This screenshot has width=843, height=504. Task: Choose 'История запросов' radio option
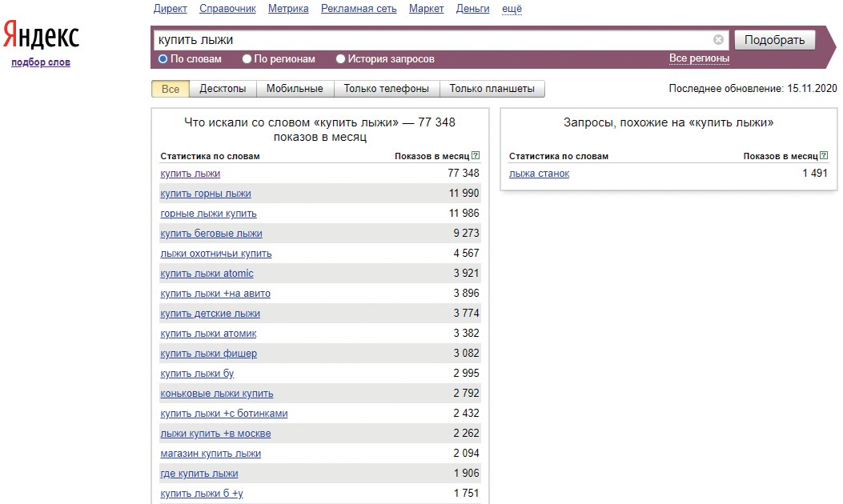click(341, 59)
